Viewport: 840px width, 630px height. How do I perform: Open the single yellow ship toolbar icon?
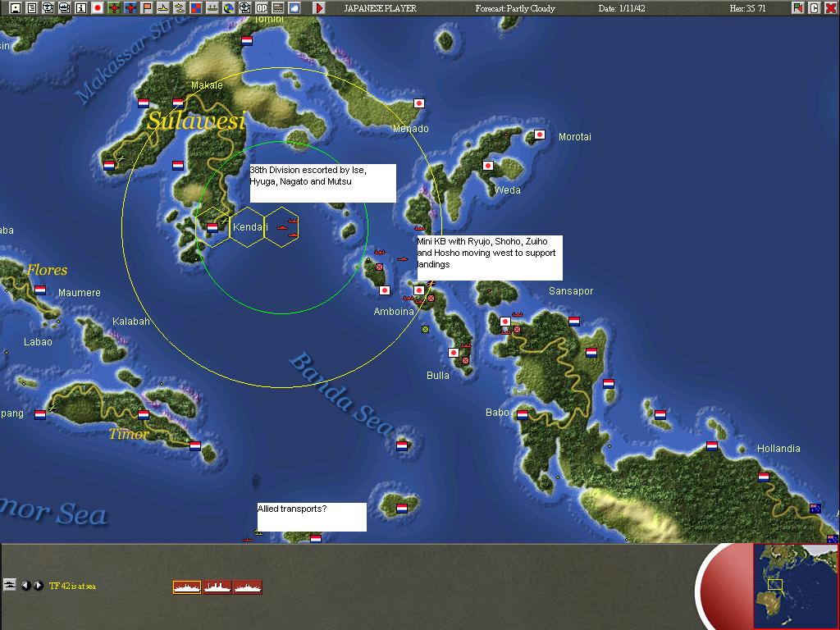(163, 7)
